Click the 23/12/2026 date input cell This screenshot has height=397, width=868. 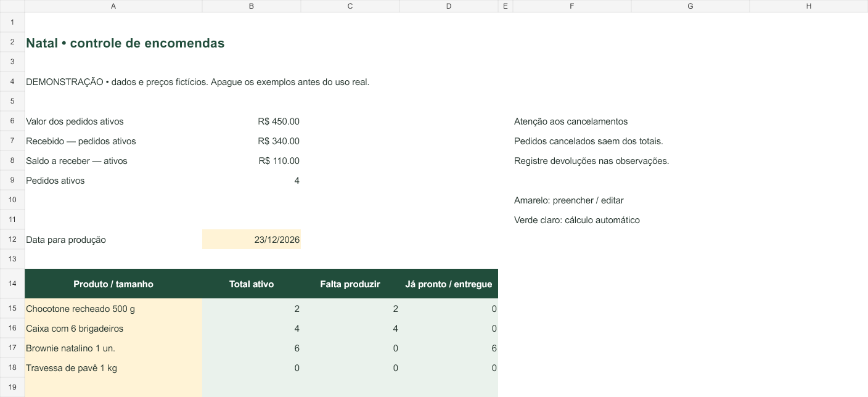click(252, 239)
